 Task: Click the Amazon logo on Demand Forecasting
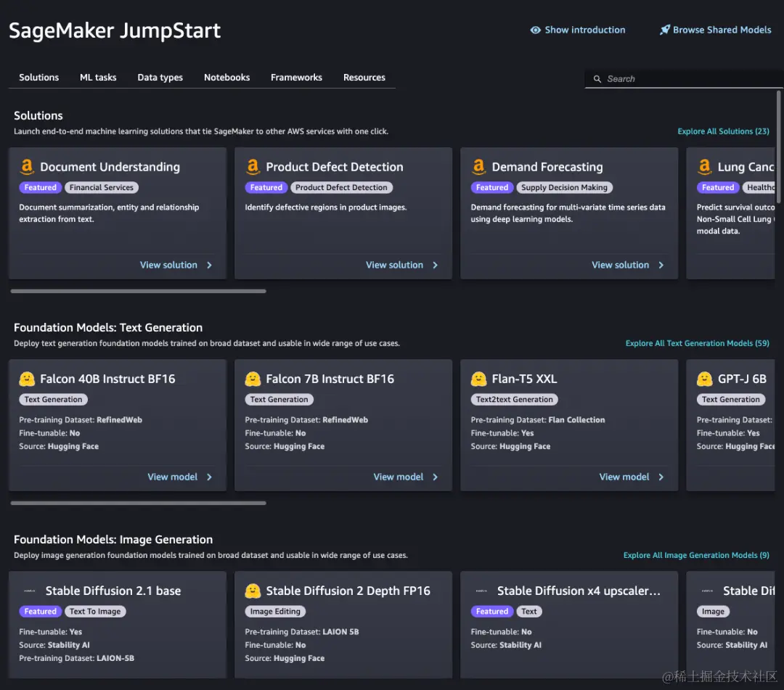pyautogui.click(x=479, y=167)
